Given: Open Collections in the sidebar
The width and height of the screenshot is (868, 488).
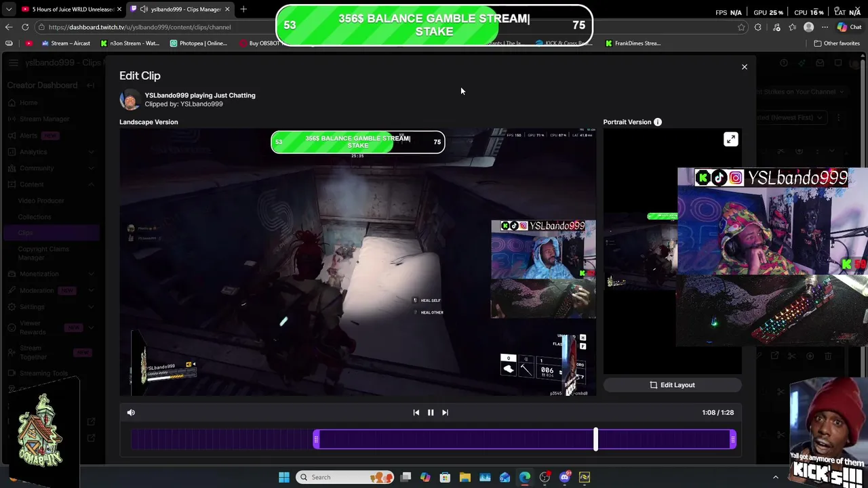Looking at the screenshot, I should [35, 217].
